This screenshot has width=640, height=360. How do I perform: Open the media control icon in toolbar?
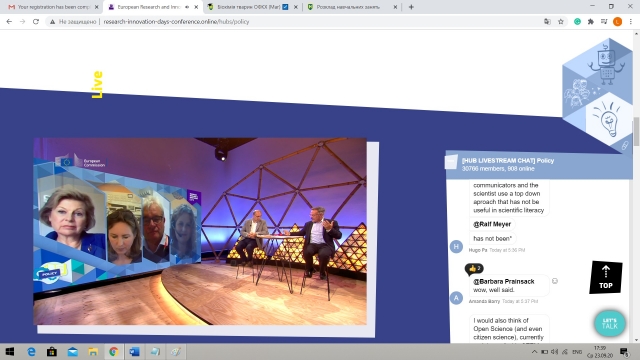pyautogui.click(x=604, y=22)
